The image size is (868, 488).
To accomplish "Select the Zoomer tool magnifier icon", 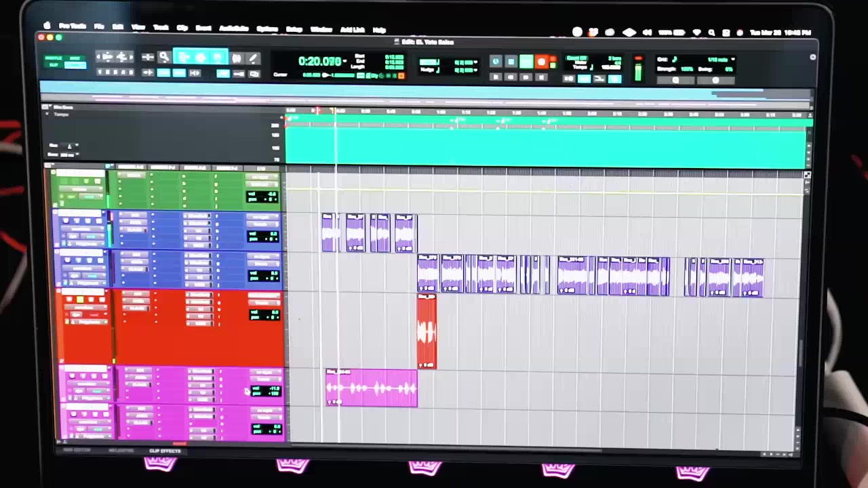I will [163, 58].
